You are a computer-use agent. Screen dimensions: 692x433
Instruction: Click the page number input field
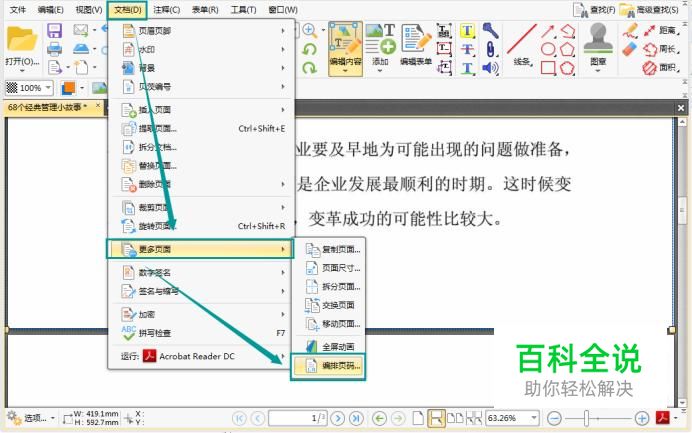pyautogui.click(x=297, y=418)
